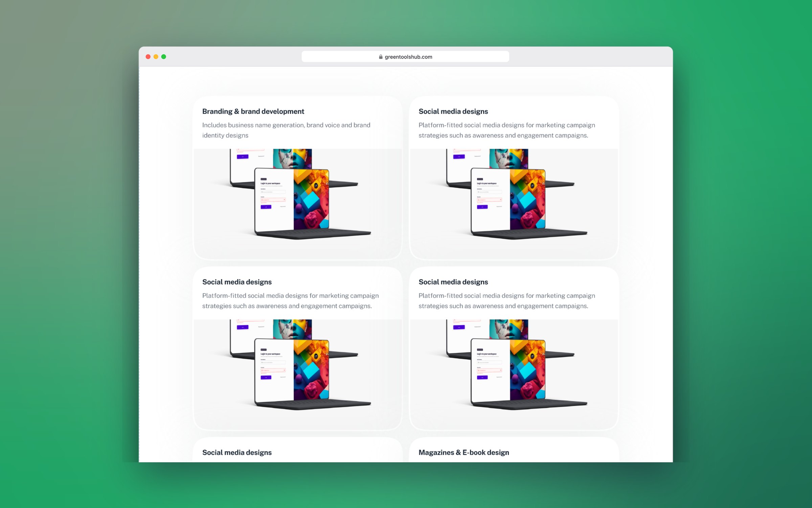Screen dimensions: 812x508
Task: Click the laptop mockup image in the Branding card
Action: (x=297, y=204)
